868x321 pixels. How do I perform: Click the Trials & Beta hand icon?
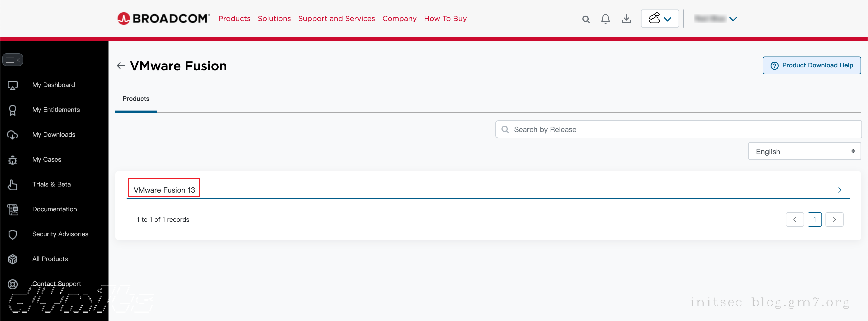13,185
